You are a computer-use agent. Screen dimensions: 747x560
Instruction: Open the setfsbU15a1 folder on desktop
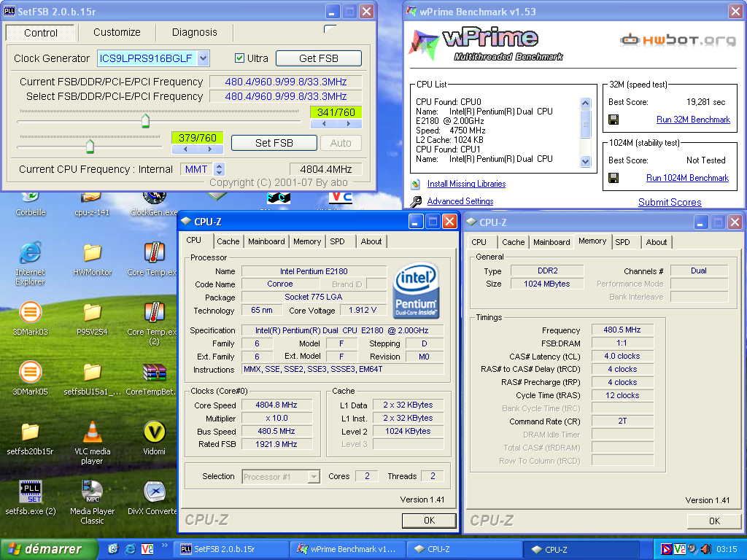point(92,373)
